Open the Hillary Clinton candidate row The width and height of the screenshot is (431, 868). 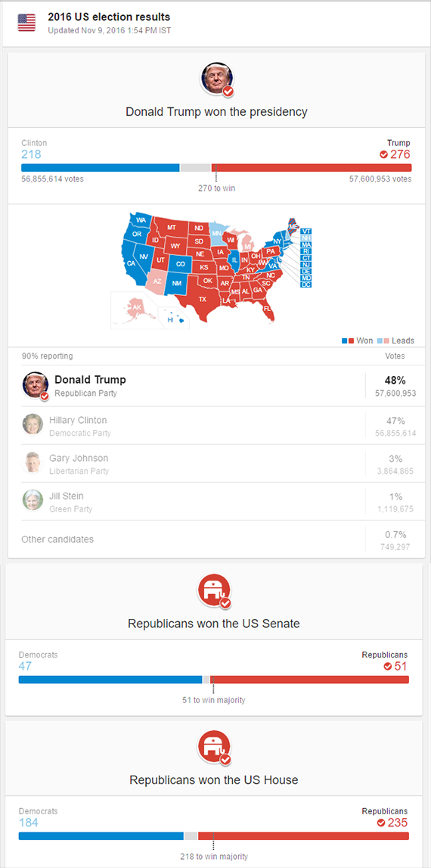pos(219,425)
